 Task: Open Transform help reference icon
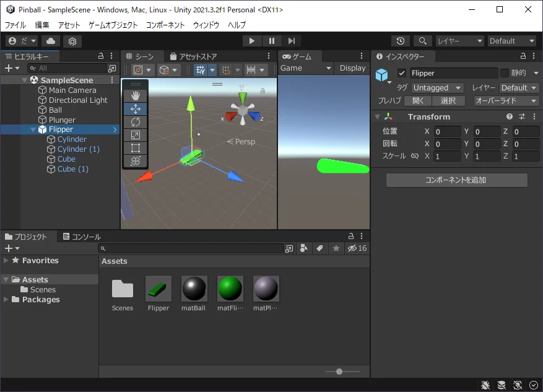pyautogui.click(x=509, y=116)
